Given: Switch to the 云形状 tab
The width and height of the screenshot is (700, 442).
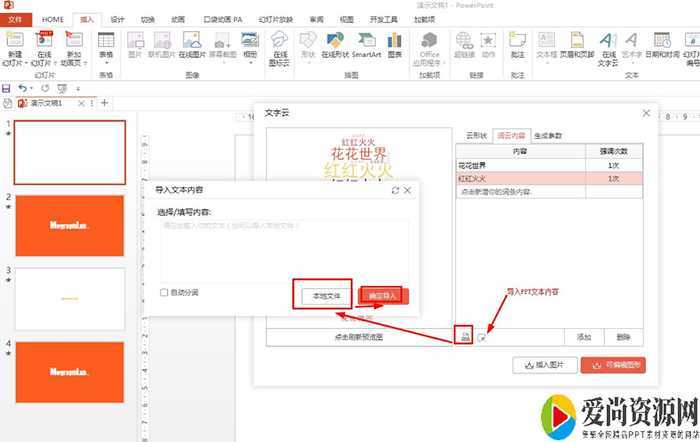Looking at the screenshot, I should coord(476,136).
